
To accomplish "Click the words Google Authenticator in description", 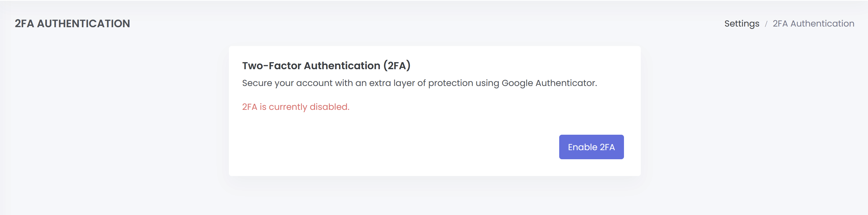I will 549,83.
